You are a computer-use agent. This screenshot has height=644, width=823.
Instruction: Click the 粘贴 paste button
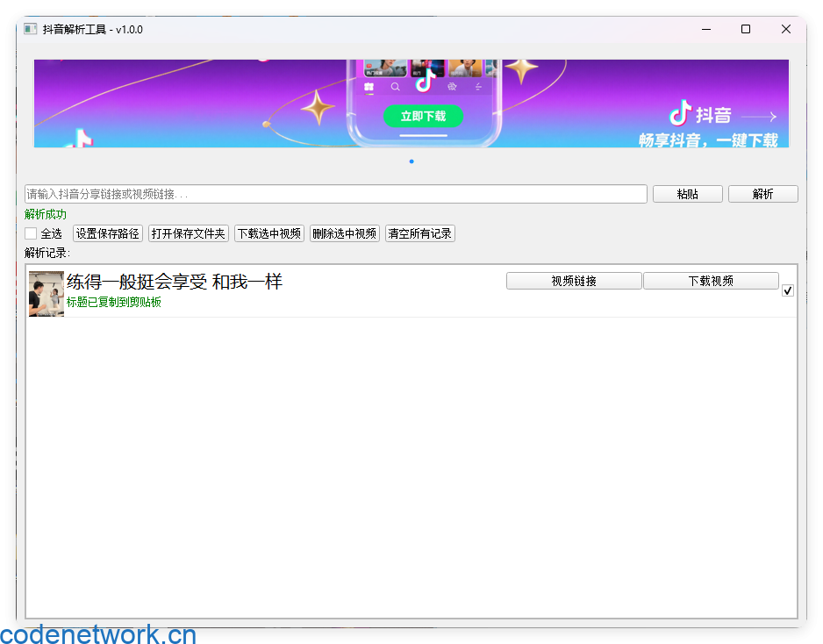point(688,194)
